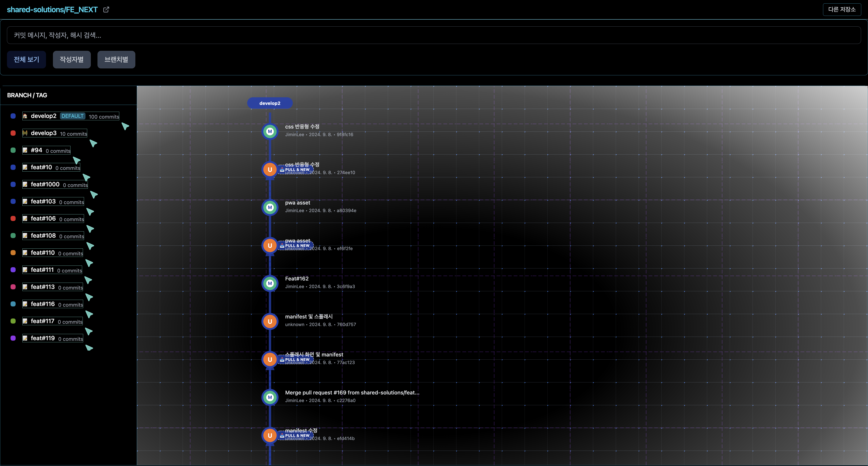Screen dimensions: 868x466
Task: Select the develop3 branch row
Action: tap(55, 133)
